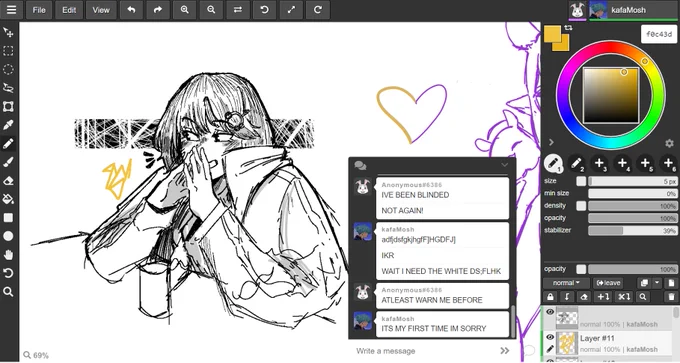The image size is (680, 363).
Task: Click the primary yellow color swatch
Action: [552, 34]
